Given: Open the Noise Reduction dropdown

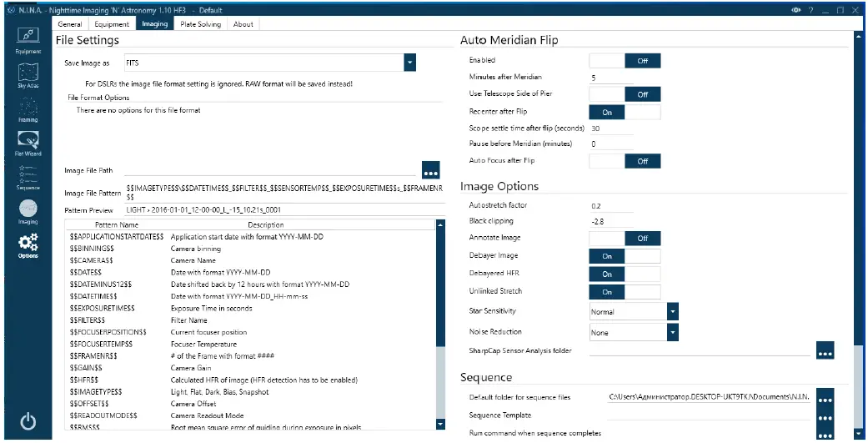Looking at the screenshot, I should (671, 332).
